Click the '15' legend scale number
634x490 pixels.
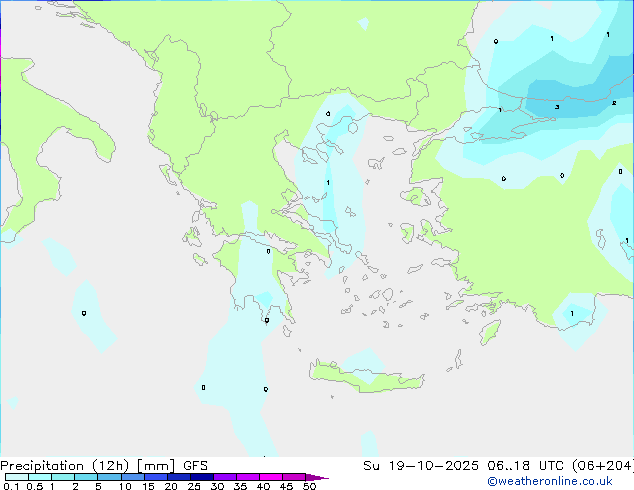[x=148, y=486]
